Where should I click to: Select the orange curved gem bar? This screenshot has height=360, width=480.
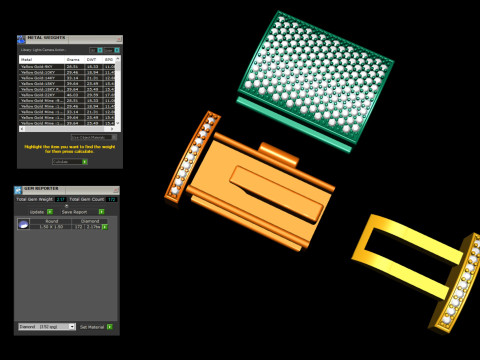[193, 157]
